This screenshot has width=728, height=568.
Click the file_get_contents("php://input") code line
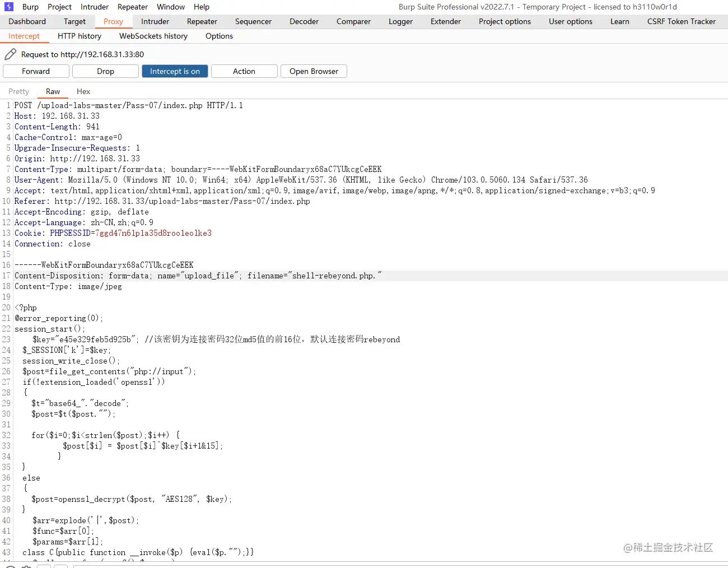(109, 371)
